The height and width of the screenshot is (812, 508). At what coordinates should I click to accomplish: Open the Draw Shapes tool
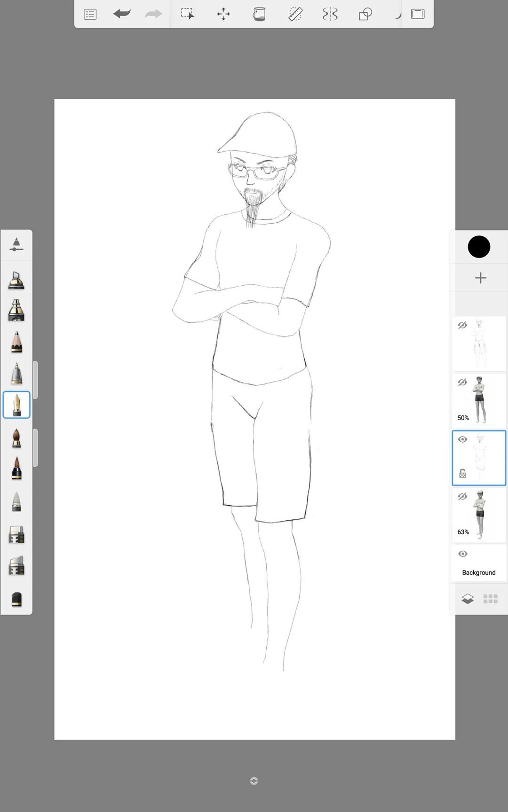click(365, 14)
